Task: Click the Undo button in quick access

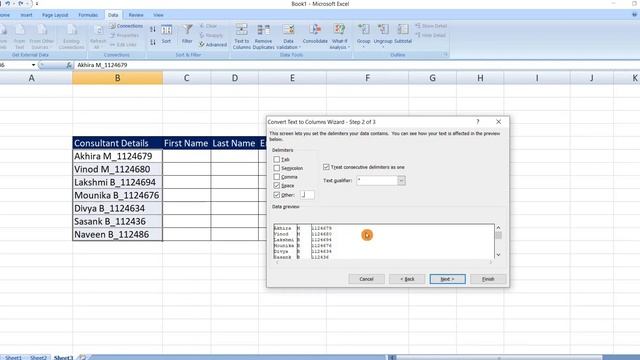Action: coord(8,4)
